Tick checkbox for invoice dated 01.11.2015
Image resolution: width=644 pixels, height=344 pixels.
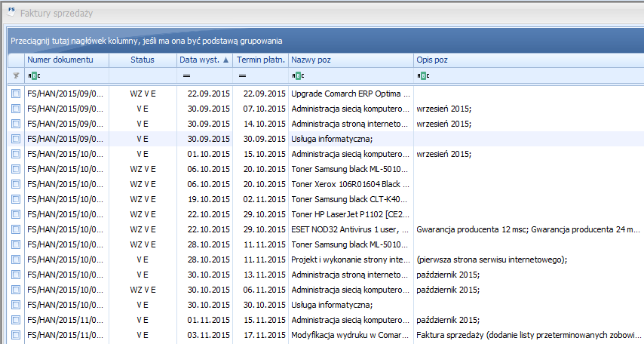16,320
